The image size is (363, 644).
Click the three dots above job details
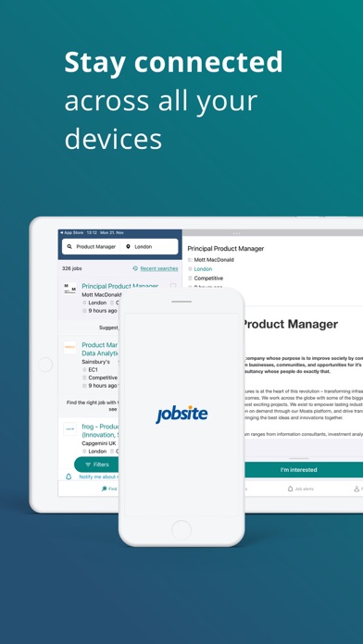(x=236, y=233)
